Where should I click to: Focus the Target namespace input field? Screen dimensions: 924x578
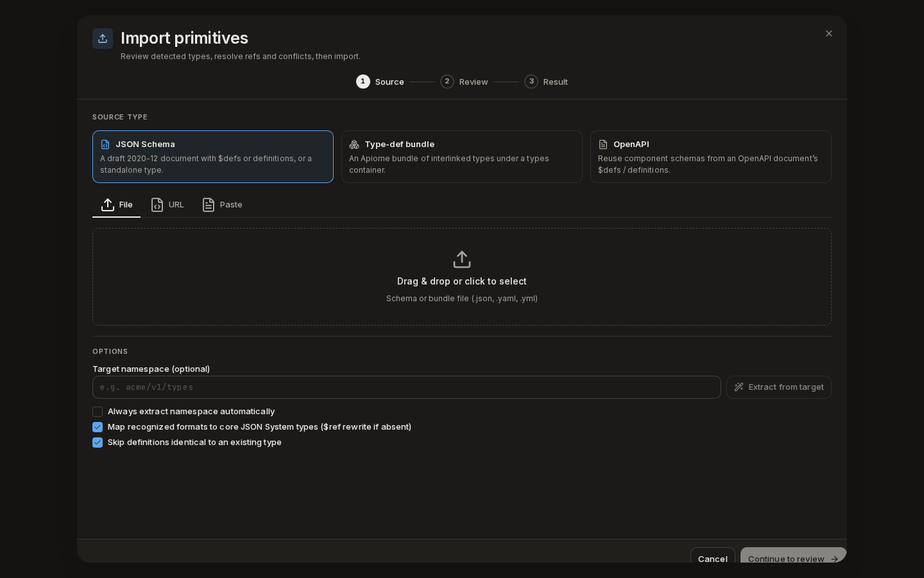407,387
